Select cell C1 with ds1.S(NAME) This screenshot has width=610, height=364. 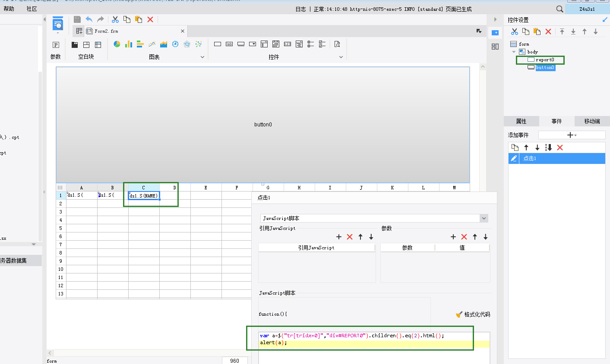pyautogui.click(x=144, y=195)
